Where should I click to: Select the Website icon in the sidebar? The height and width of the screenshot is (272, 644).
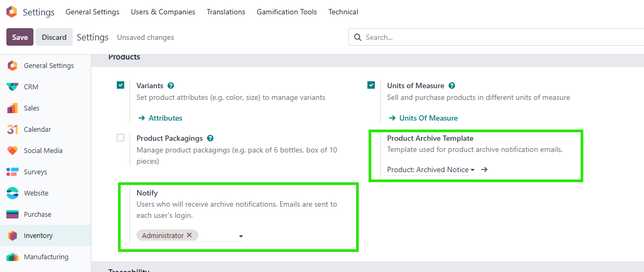point(12,193)
